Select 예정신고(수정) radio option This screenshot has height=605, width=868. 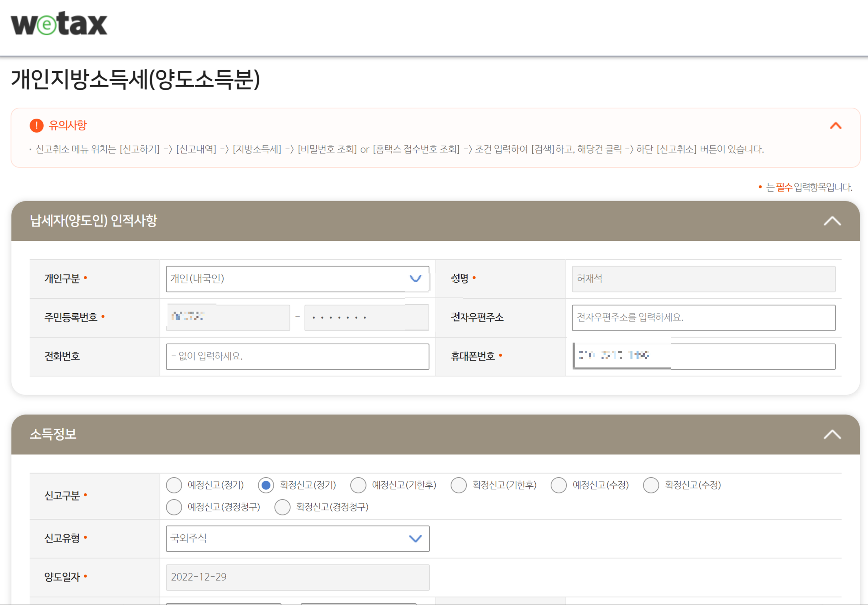[x=558, y=485]
